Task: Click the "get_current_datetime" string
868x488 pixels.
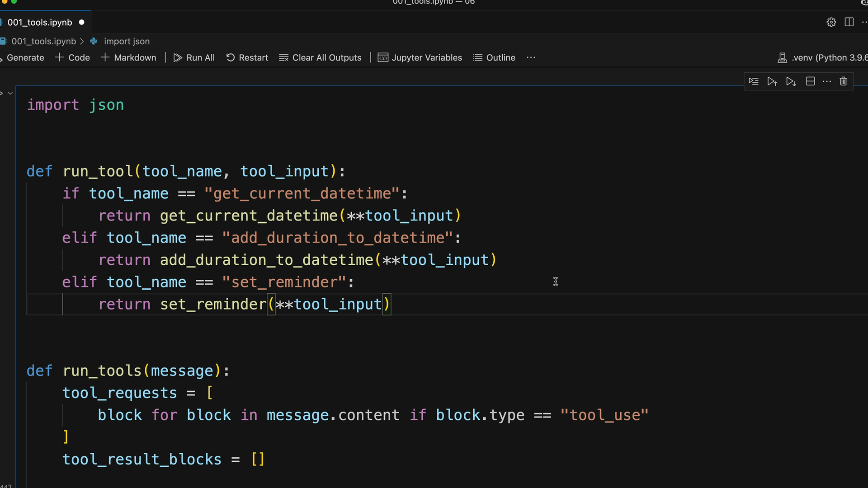Action: pyautogui.click(x=302, y=193)
